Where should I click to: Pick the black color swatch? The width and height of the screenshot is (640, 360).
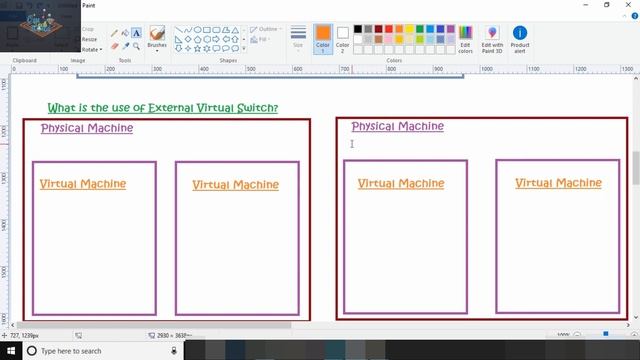(358, 29)
